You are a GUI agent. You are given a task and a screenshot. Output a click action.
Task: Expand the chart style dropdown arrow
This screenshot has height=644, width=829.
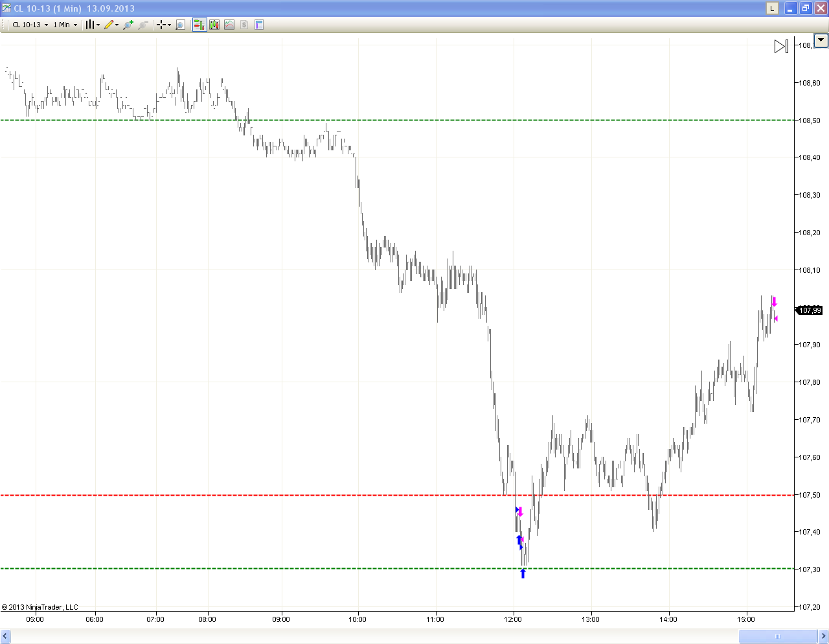[x=98, y=25]
